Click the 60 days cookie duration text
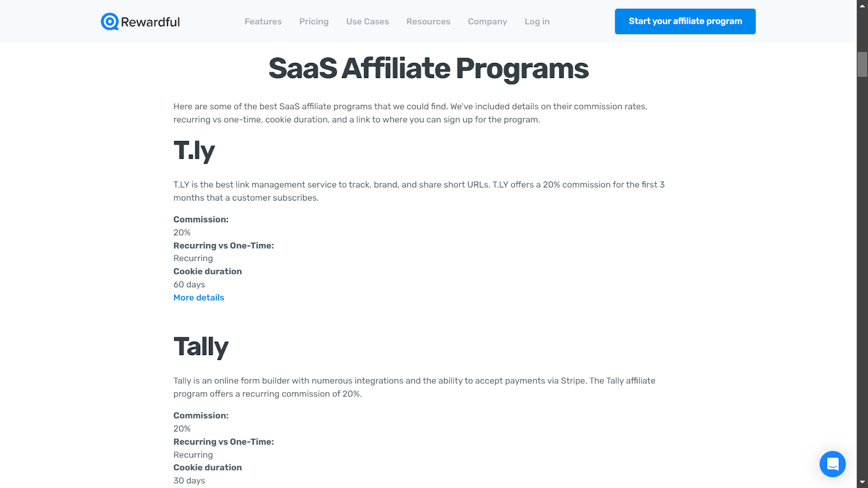Image resolution: width=868 pixels, height=488 pixels. (189, 285)
